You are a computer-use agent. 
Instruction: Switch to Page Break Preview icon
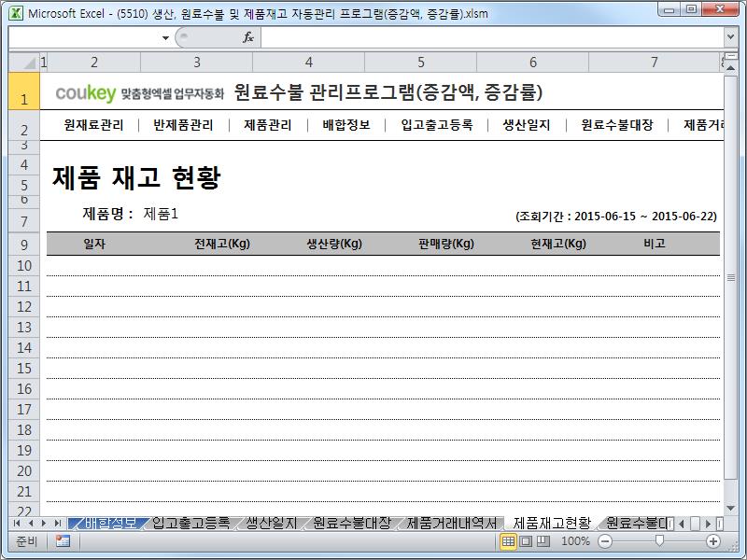point(543,541)
